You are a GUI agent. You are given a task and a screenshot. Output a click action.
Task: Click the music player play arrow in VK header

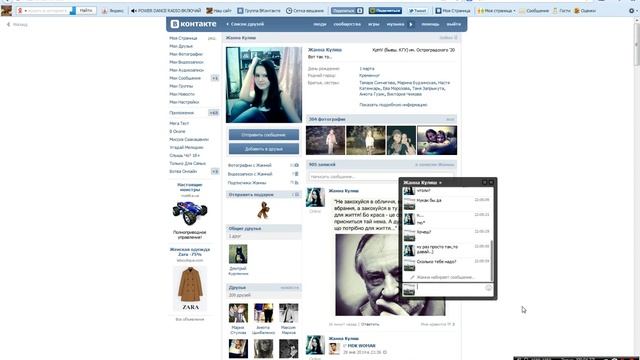[411, 24]
